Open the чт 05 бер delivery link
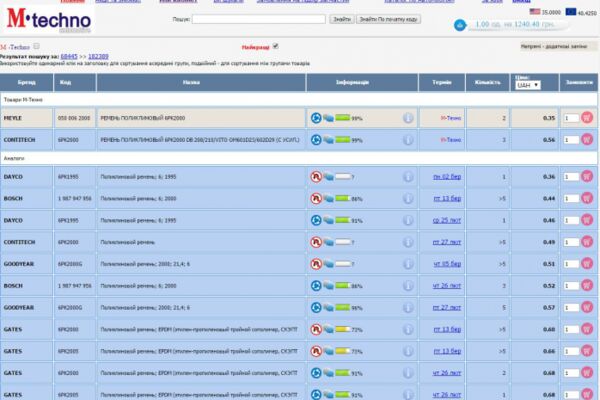 (x=447, y=264)
